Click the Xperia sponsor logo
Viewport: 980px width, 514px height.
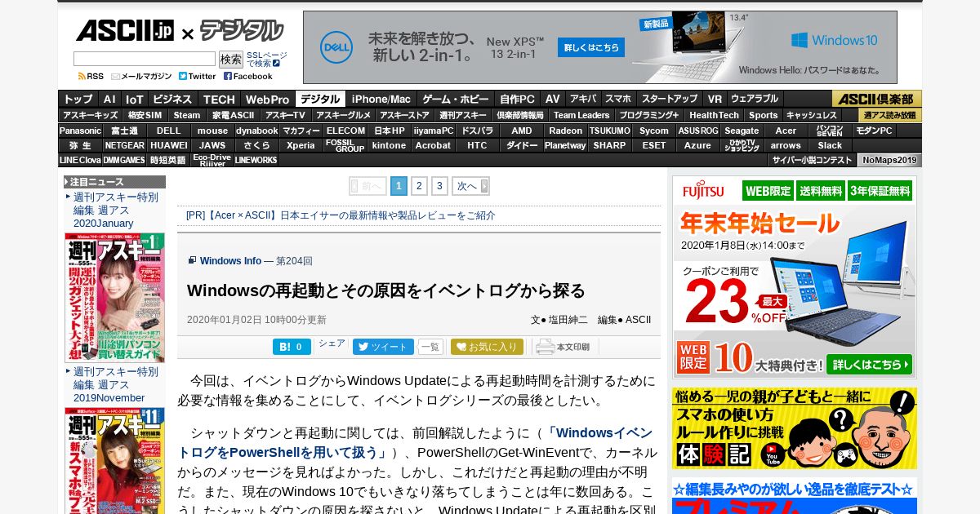301,145
